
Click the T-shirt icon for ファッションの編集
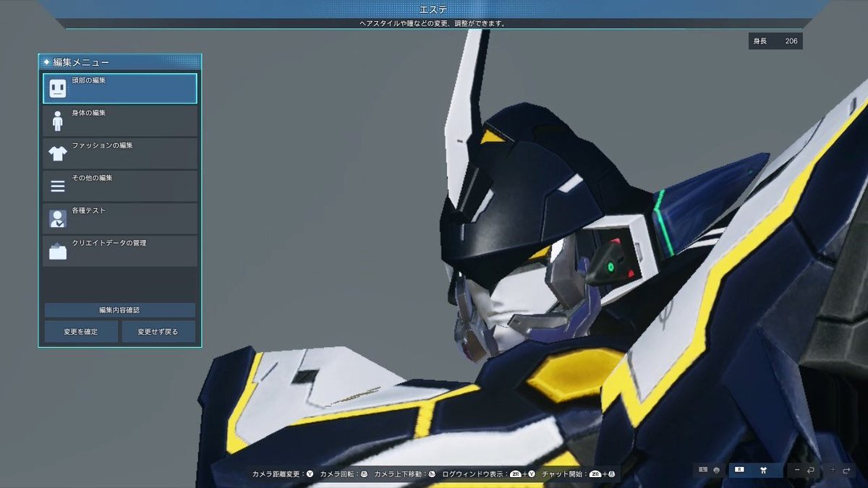(58, 153)
